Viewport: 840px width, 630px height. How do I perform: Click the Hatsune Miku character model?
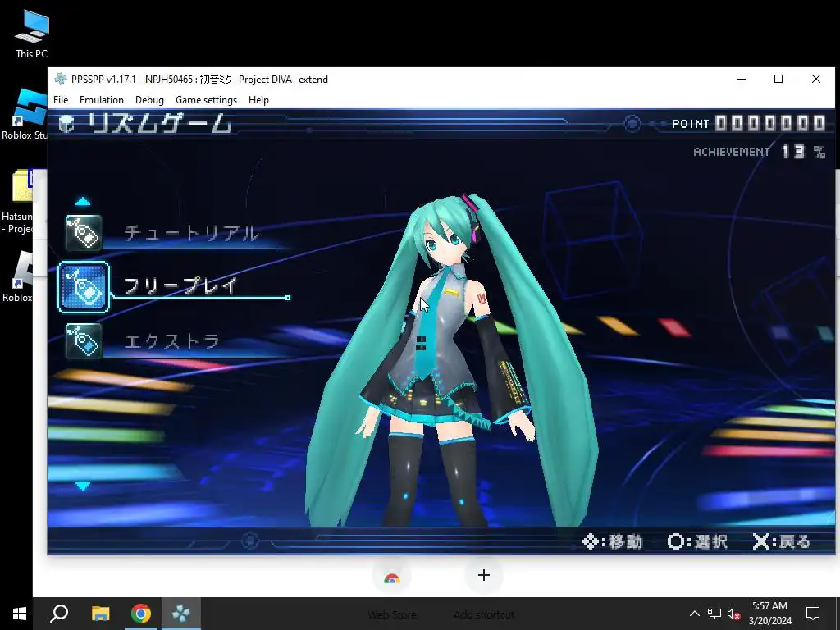coord(451,359)
